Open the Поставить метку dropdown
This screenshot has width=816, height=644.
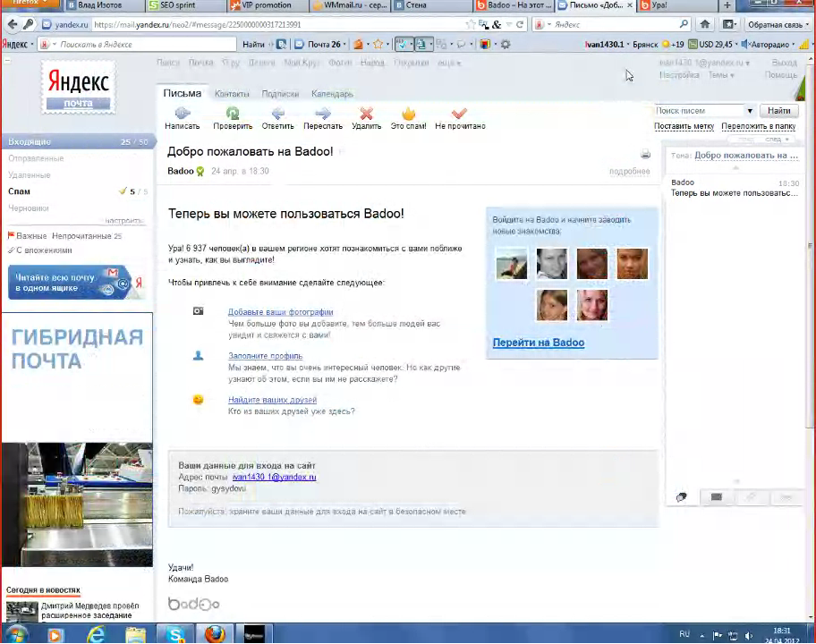pyautogui.click(x=684, y=126)
